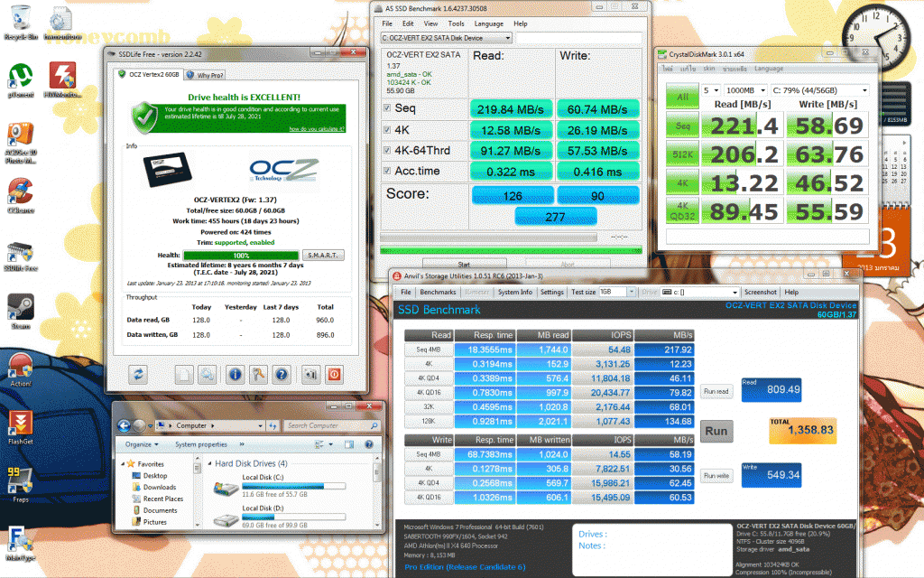Switch to the Why Pro? tab in SSDLife
Image resolution: width=924 pixels, height=578 pixels.
coord(206,75)
